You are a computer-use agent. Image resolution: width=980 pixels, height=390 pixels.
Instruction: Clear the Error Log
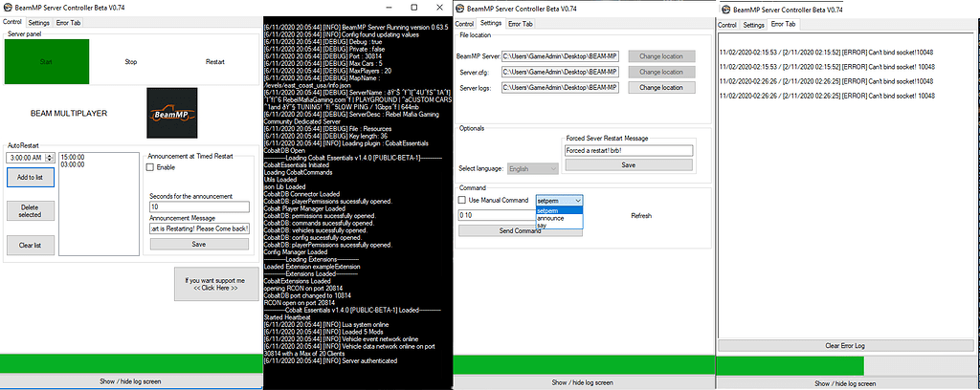(845, 344)
